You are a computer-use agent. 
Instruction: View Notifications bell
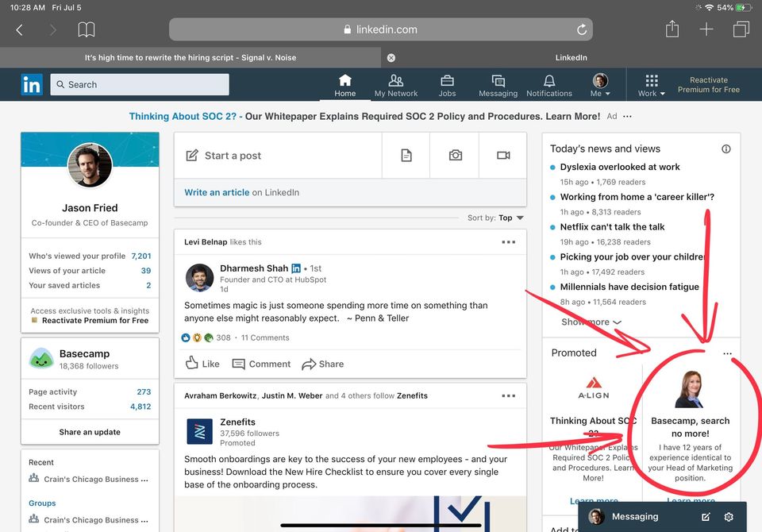(x=549, y=86)
